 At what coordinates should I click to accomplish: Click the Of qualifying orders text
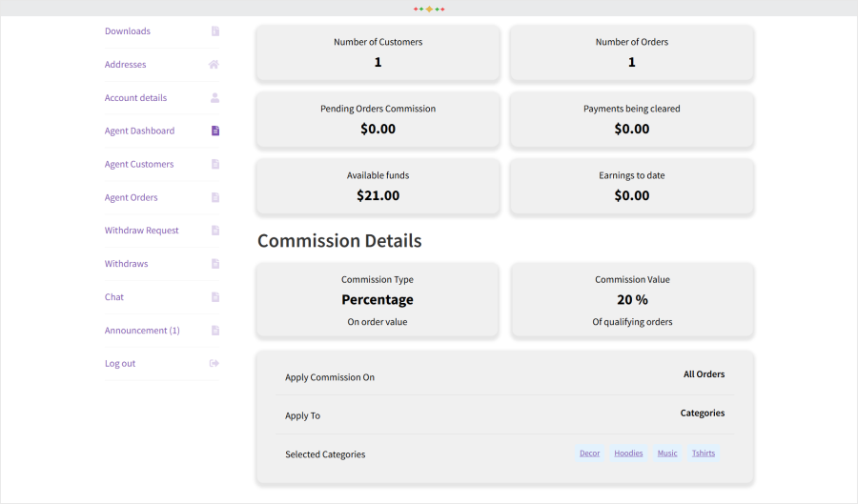pyautogui.click(x=633, y=322)
